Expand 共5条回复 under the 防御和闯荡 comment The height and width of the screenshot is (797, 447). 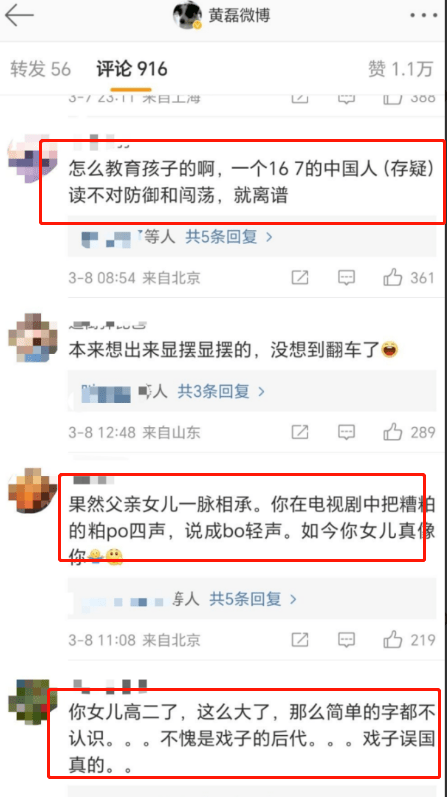click(229, 237)
